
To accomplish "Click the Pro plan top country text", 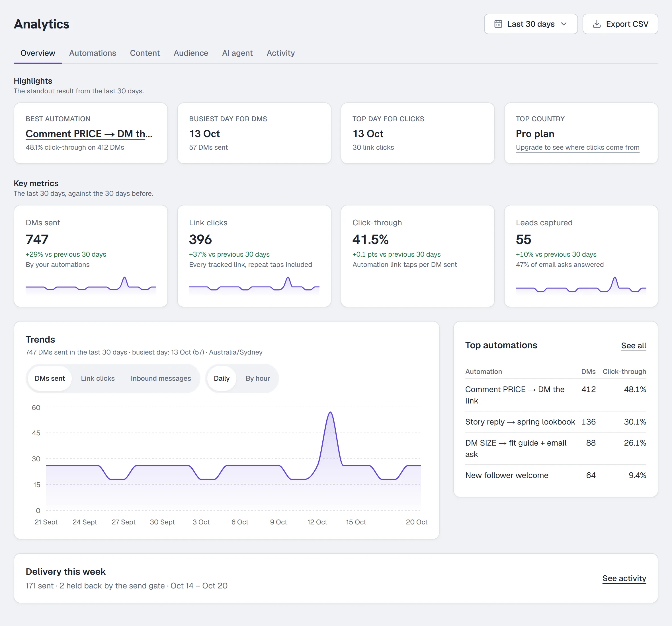I will pos(535,134).
